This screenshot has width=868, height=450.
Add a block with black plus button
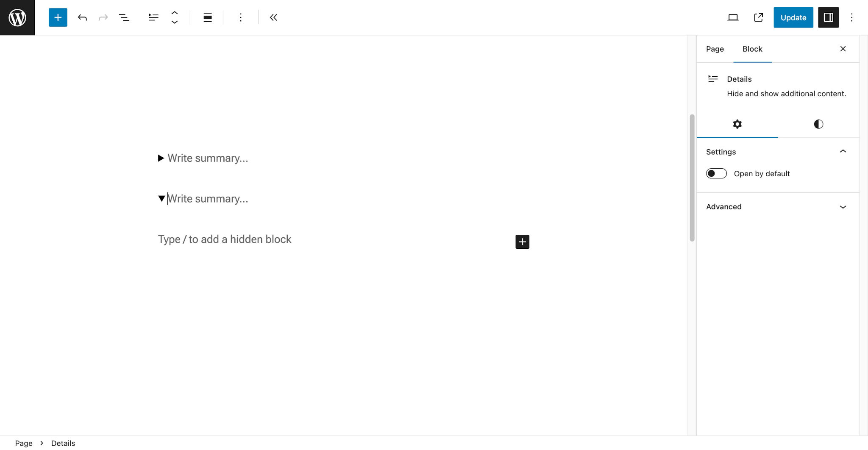point(522,242)
